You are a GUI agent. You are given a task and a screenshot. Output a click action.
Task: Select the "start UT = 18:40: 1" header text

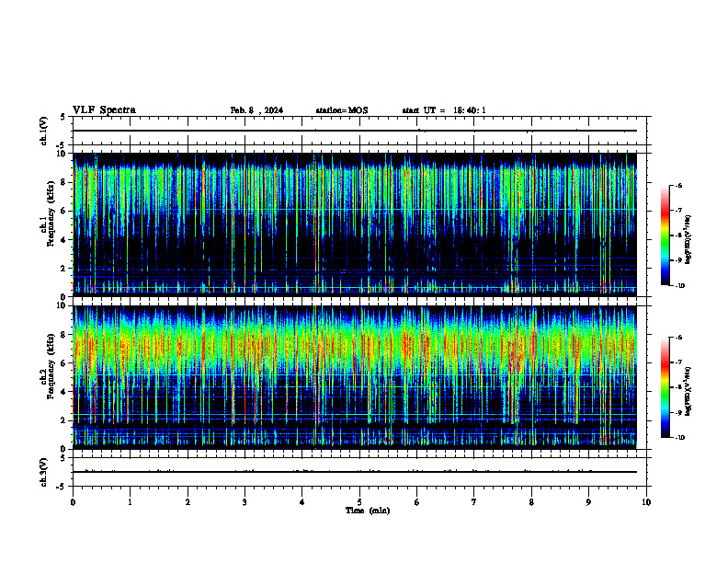tap(444, 110)
